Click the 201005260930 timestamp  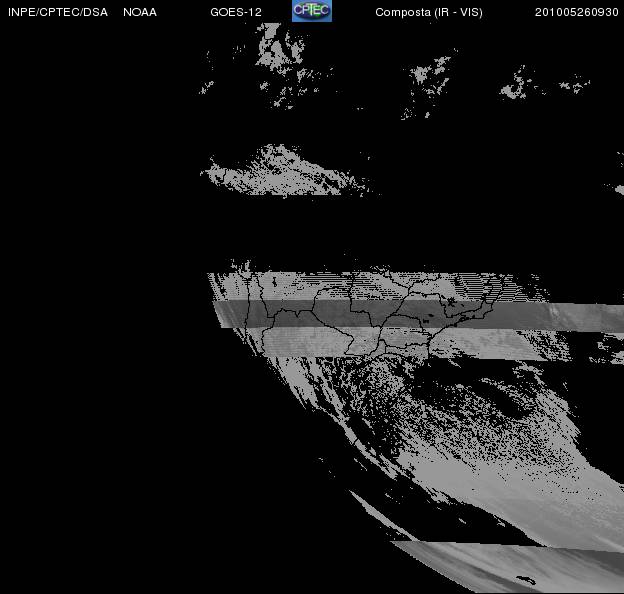pyautogui.click(x=576, y=12)
